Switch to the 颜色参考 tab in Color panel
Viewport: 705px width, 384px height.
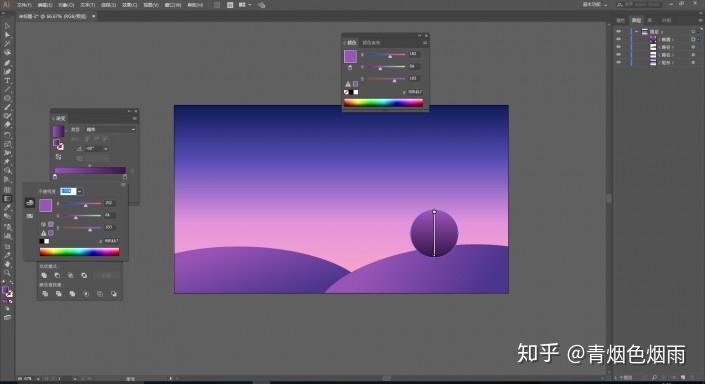pyautogui.click(x=371, y=43)
